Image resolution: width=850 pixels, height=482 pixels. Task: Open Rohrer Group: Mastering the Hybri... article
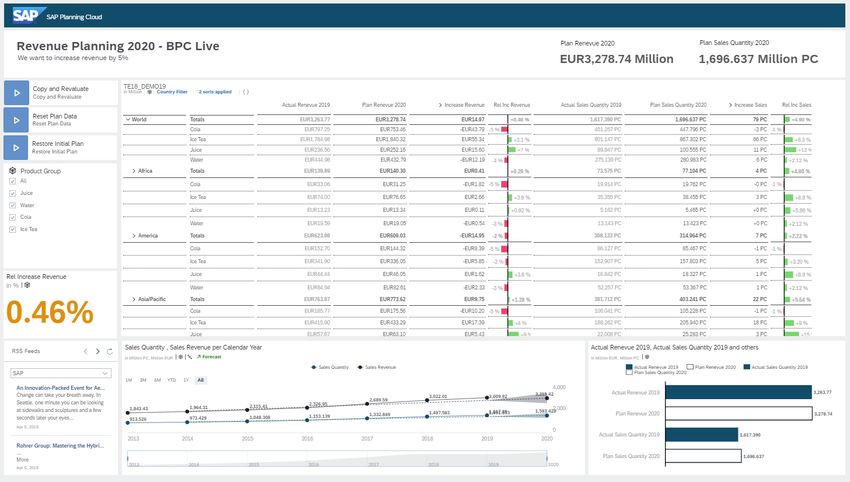60,446
